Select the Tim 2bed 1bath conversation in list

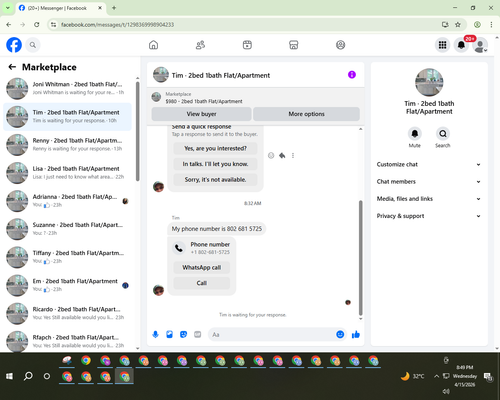pos(67,117)
